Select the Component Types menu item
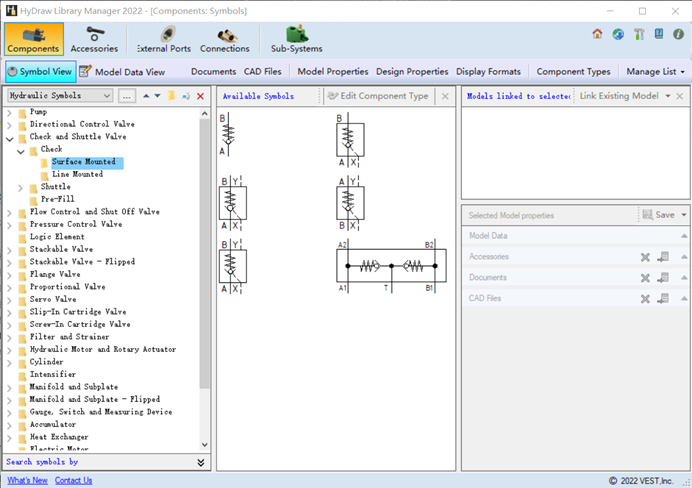 (x=573, y=72)
